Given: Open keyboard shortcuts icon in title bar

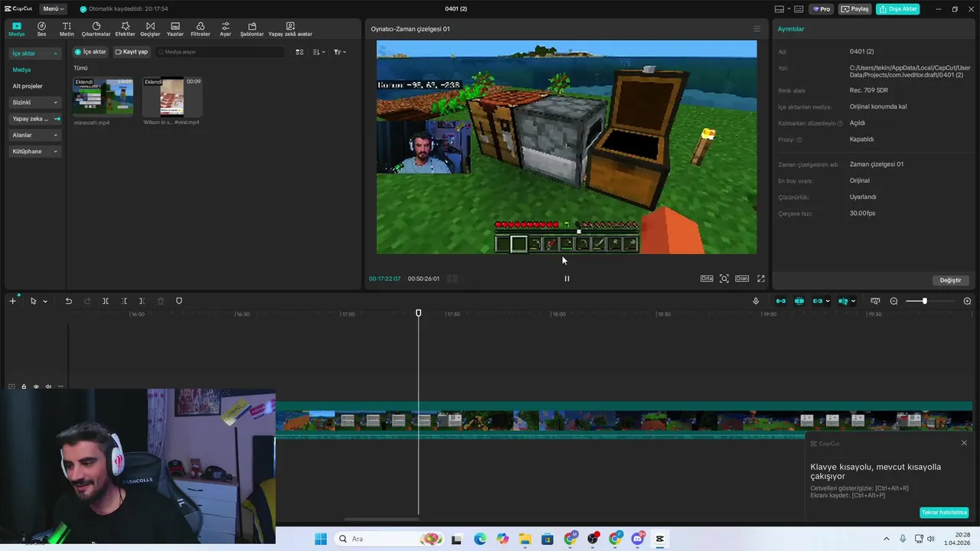Looking at the screenshot, I should [x=799, y=9].
